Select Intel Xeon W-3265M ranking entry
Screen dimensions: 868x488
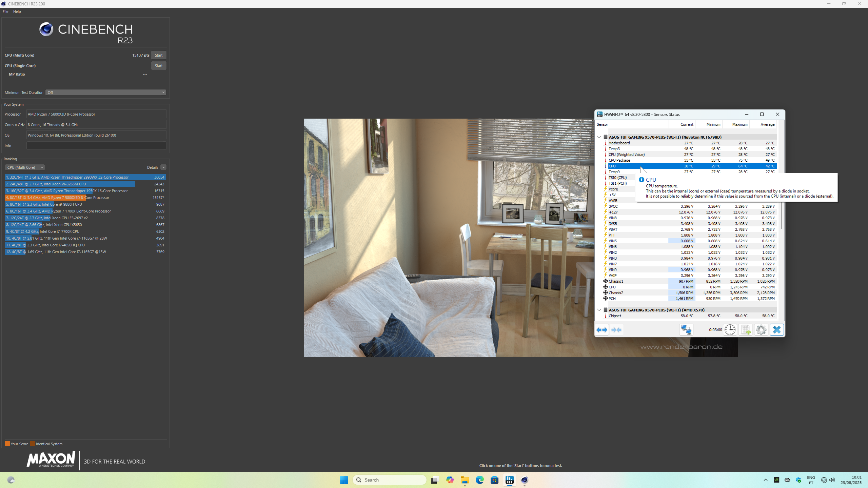(85, 184)
